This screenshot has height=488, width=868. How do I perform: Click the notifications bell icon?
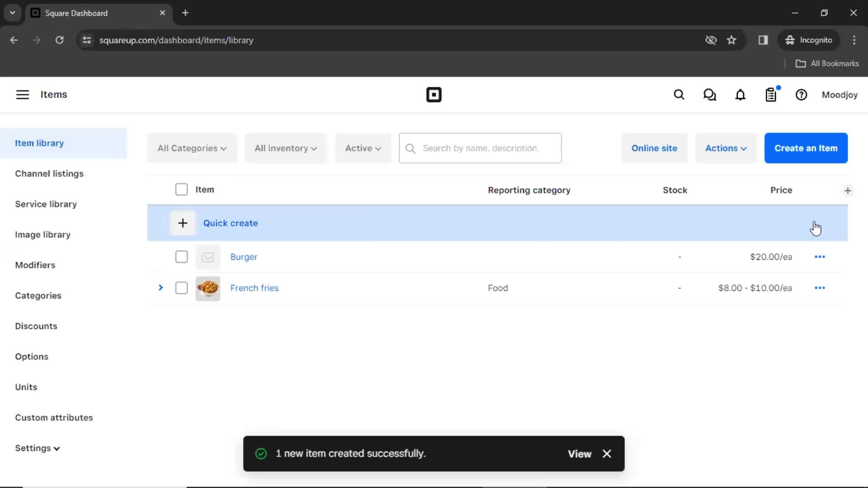[741, 95]
